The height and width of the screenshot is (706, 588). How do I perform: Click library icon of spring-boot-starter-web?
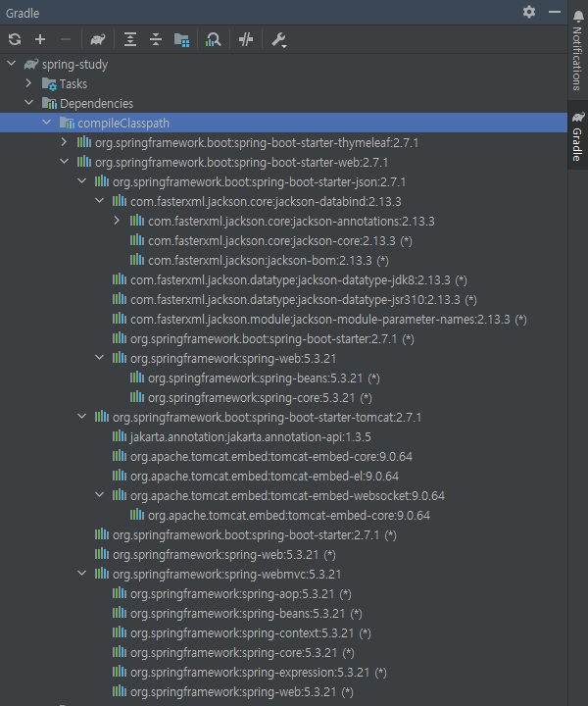(x=84, y=162)
